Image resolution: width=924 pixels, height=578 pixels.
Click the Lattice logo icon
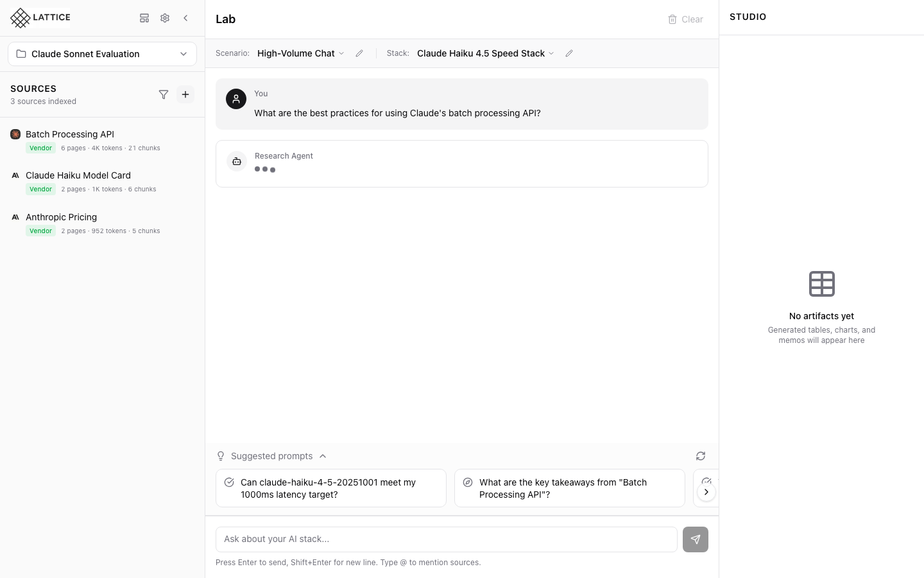point(21,18)
